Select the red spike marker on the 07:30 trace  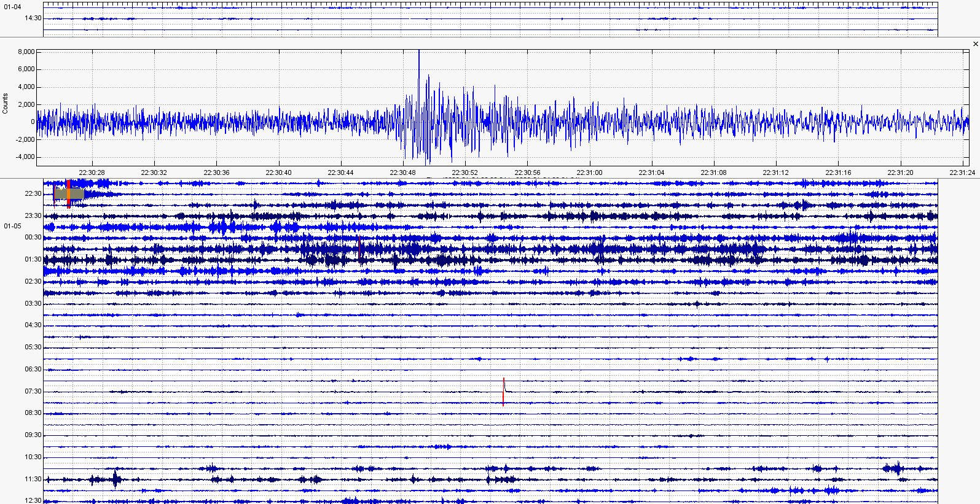click(503, 392)
